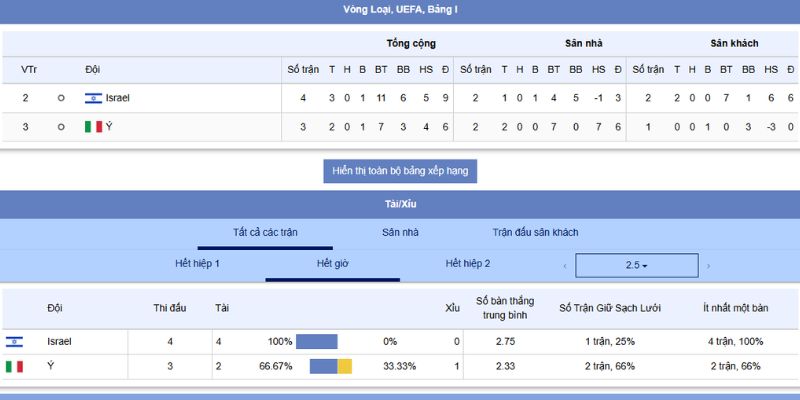Click the left arrow beside the 2.5 selector
Viewport: 800px width, 400px height.
565,266
